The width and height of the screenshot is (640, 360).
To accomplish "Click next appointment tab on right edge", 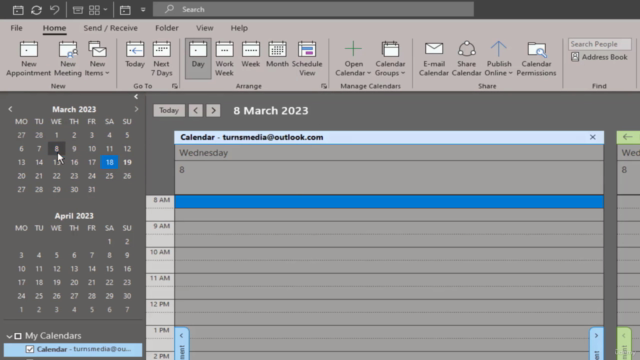I will coord(596,343).
